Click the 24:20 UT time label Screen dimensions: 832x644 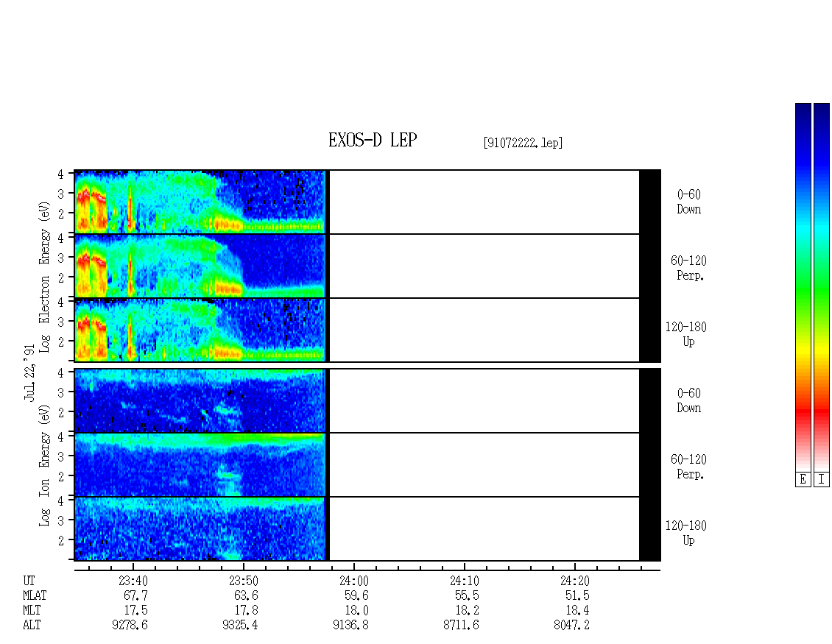point(574,581)
